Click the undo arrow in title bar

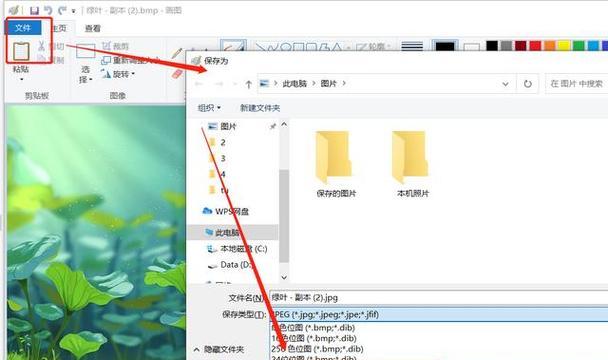(48, 10)
